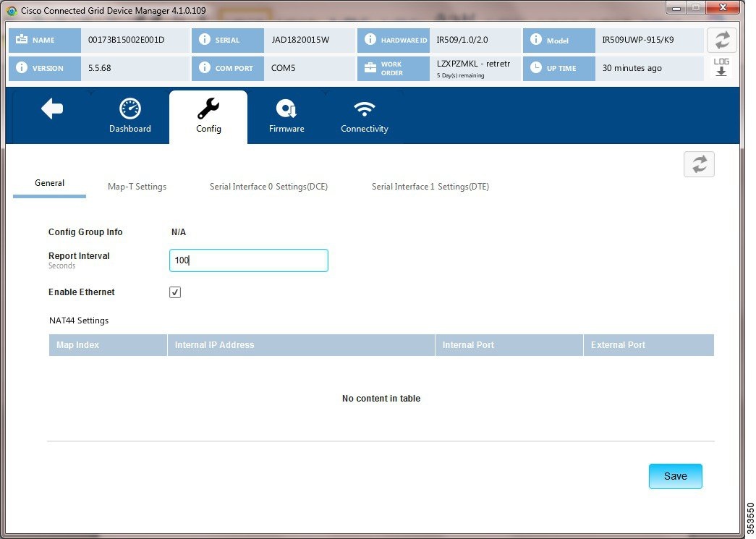
Task: Click the serial value JAD1820015W
Action: click(300, 40)
